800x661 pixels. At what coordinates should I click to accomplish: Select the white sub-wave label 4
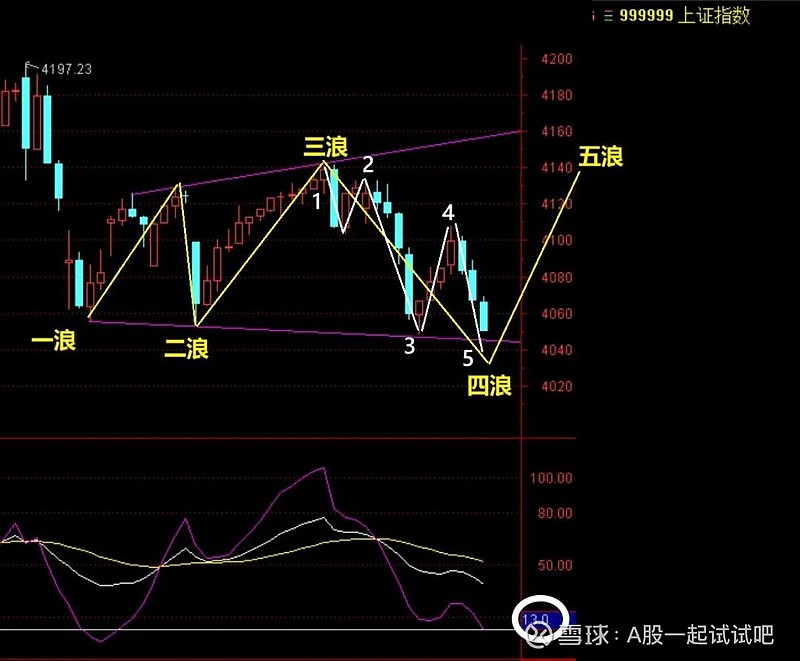[448, 212]
